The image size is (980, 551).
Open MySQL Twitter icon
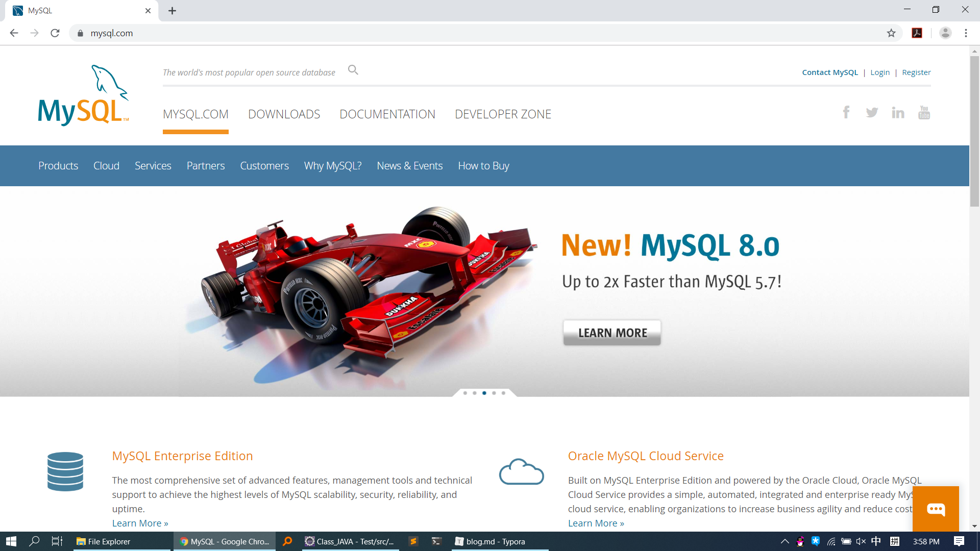point(872,112)
